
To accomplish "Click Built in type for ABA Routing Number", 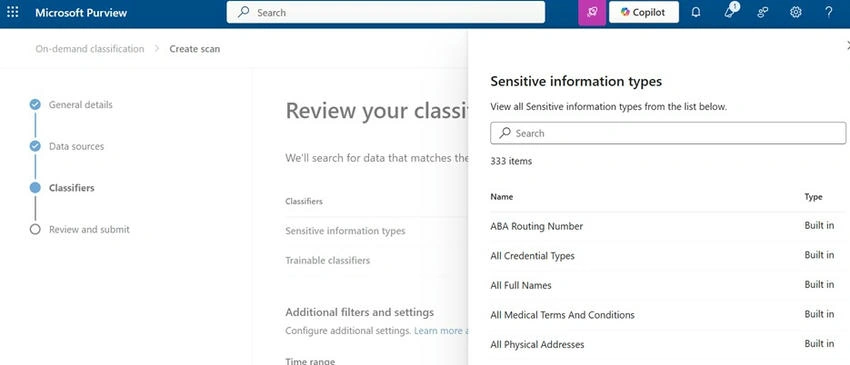I will tap(819, 226).
